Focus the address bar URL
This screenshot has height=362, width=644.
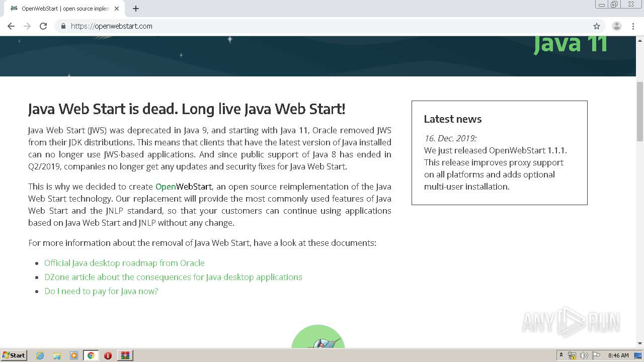112,26
